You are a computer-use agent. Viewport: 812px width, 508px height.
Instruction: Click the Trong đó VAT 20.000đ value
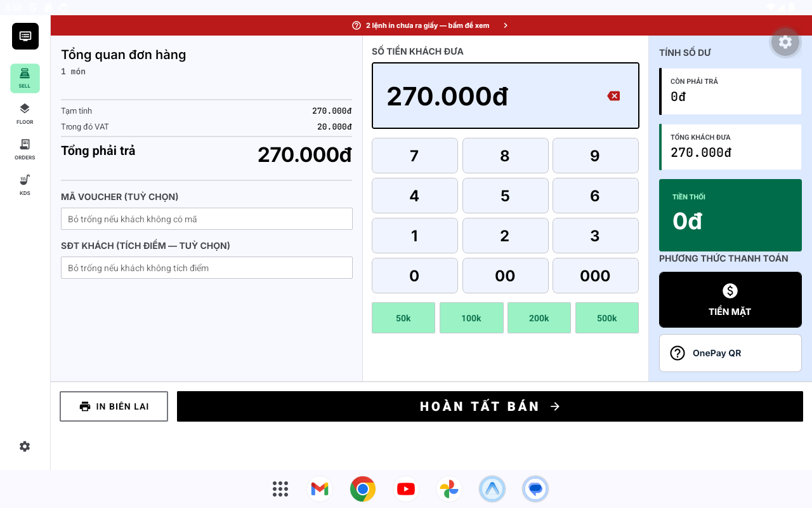pyautogui.click(x=334, y=127)
